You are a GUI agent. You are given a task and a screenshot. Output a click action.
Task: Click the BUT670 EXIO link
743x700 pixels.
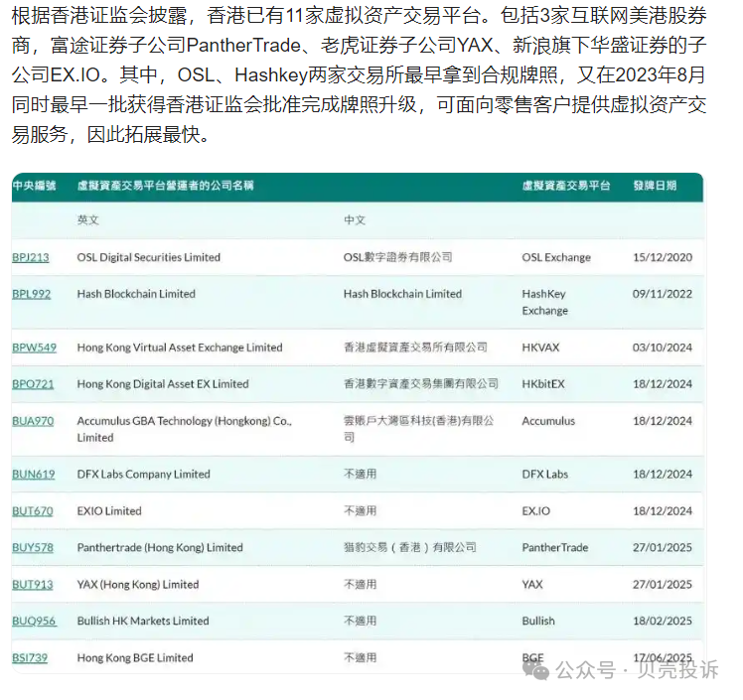[x=32, y=511]
